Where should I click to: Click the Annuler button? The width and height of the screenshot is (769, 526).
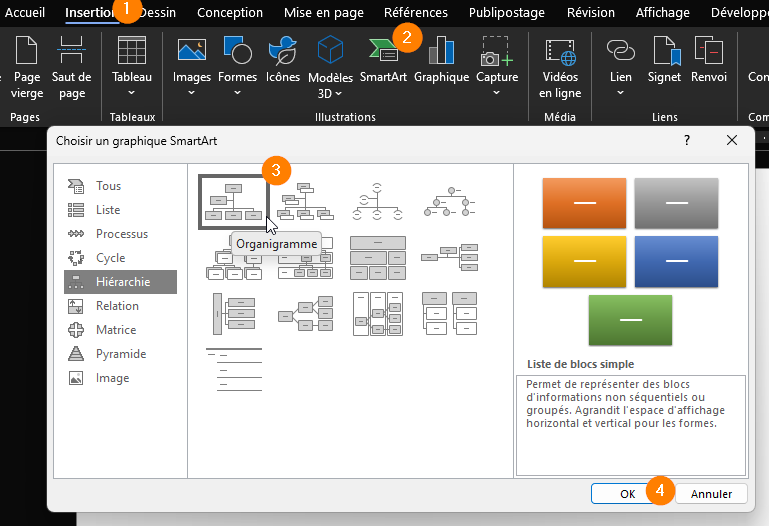click(x=711, y=494)
